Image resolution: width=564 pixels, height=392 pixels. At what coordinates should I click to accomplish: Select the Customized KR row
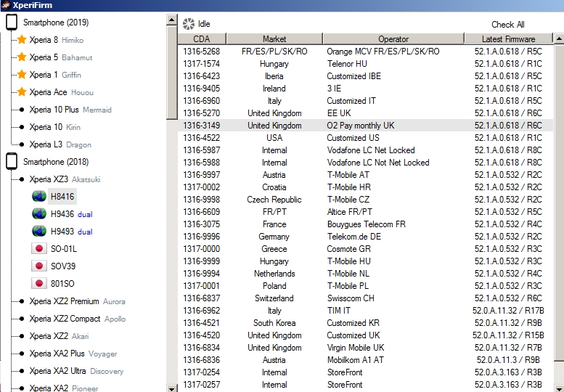pos(365,322)
